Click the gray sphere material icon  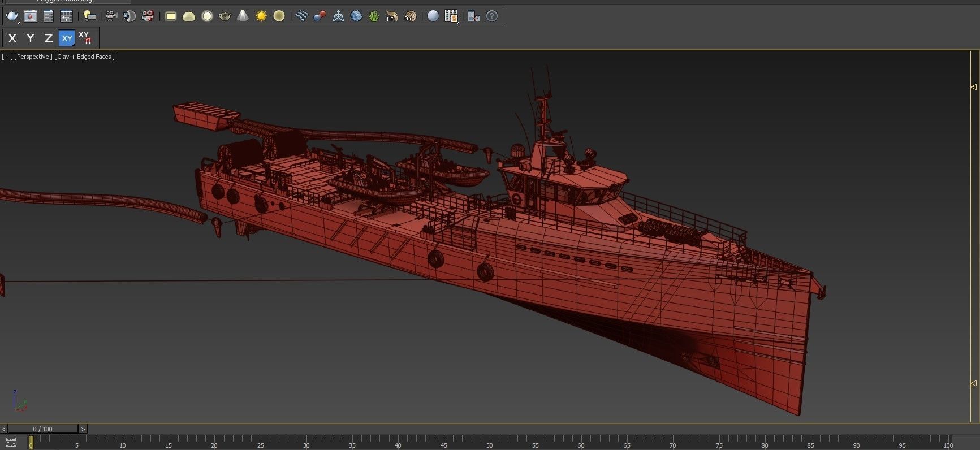point(433,16)
